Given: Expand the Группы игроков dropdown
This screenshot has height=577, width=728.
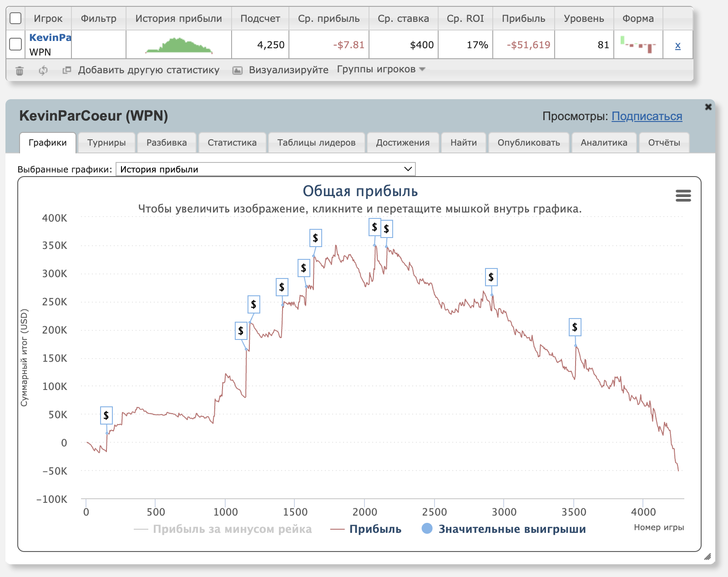Looking at the screenshot, I should coord(381,69).
